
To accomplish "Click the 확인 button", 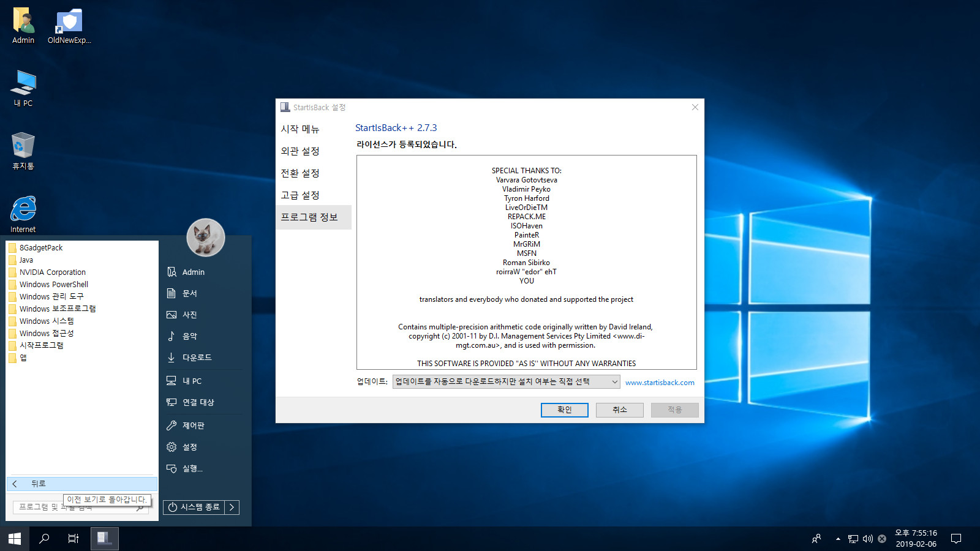I will pyautogui.click(x=565, y=410).
